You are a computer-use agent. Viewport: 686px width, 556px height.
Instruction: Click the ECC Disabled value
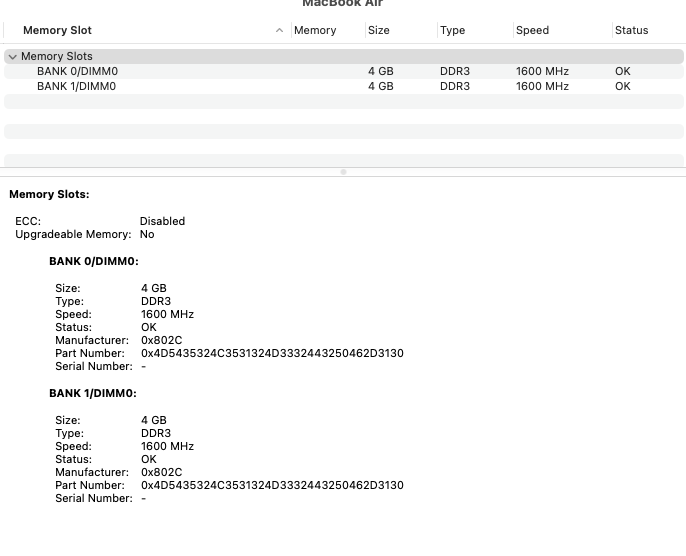pyautogui.click(x=162, y=221)
